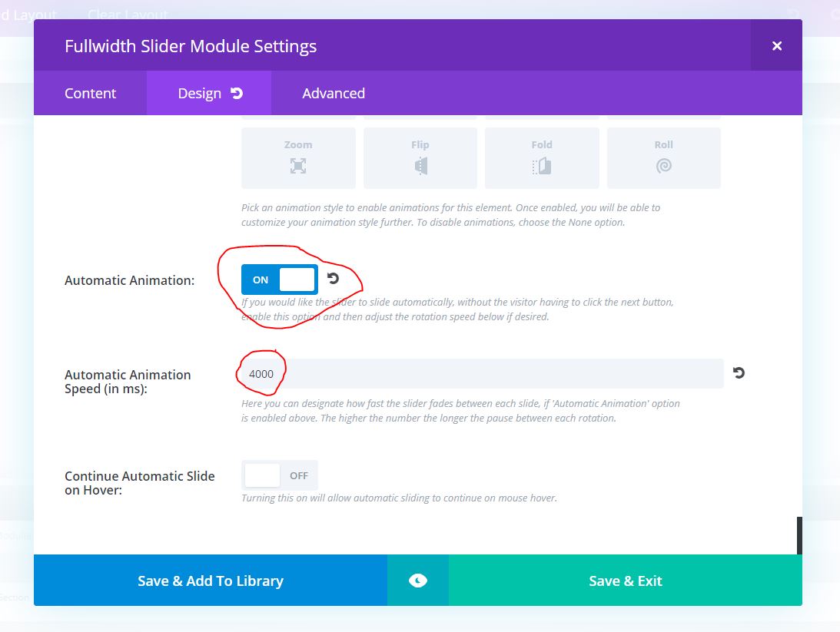Screen dimensions: 840x632
Task: Click the reset icon on Design tab
Action: (237, 93)
